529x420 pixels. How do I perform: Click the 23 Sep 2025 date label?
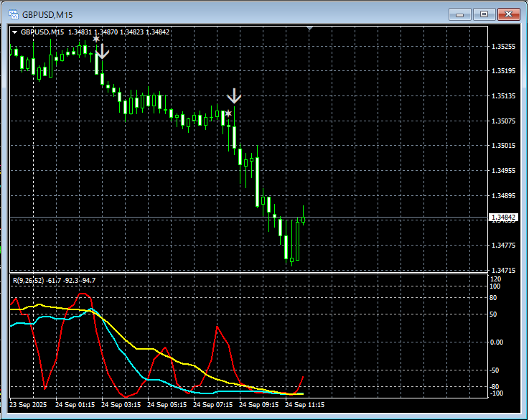(x=29, y=404)
